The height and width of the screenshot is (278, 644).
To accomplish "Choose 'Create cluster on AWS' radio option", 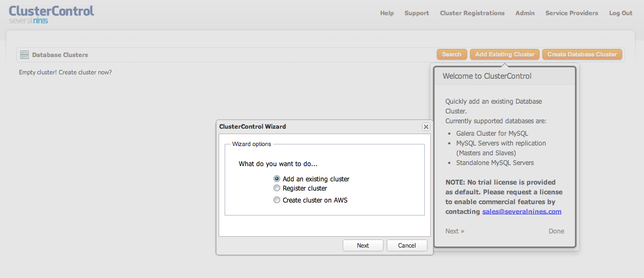I will pyautogui.click(x=277, y=200).
